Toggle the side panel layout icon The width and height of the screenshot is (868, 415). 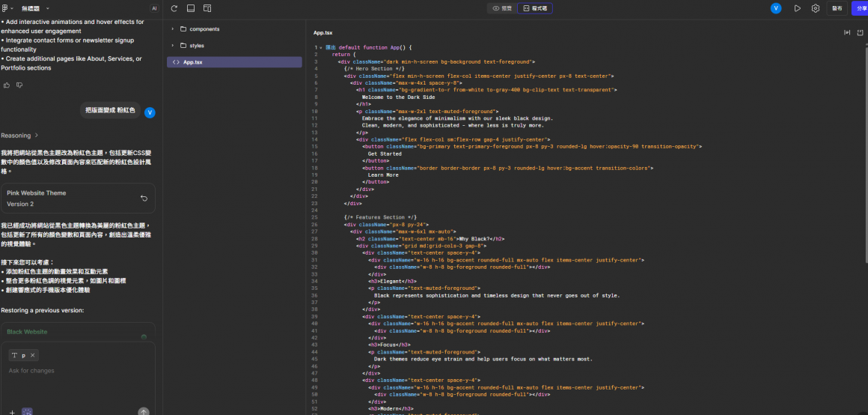pyautogui.click(x=207, y=8)
